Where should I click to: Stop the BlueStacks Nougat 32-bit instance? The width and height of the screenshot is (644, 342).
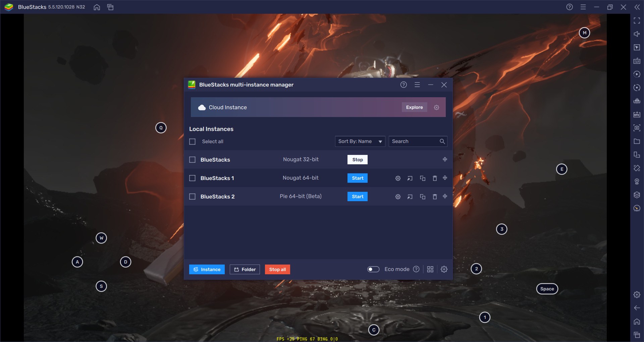click(358, 160)
